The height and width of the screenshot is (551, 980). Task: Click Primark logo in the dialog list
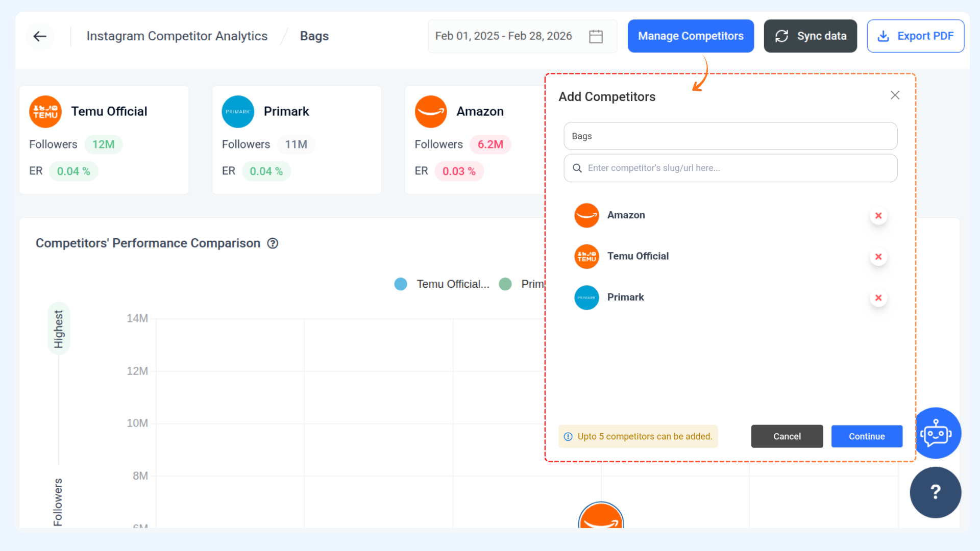[x=586, y=297]
